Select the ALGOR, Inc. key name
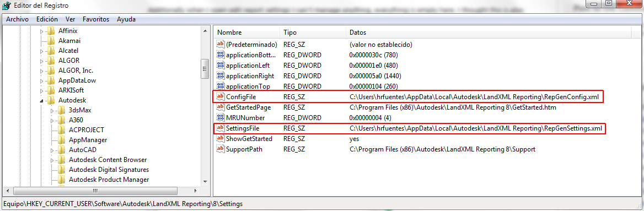 (77, 71)
